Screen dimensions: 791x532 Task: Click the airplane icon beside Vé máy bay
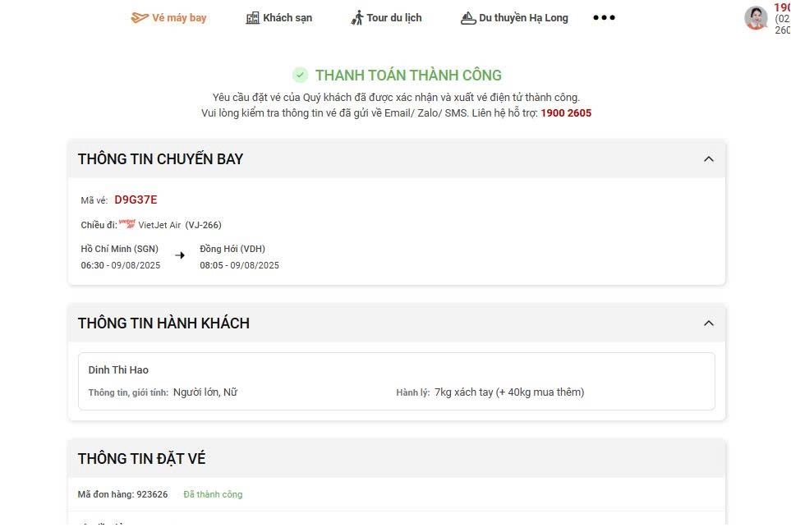point(140,17)
